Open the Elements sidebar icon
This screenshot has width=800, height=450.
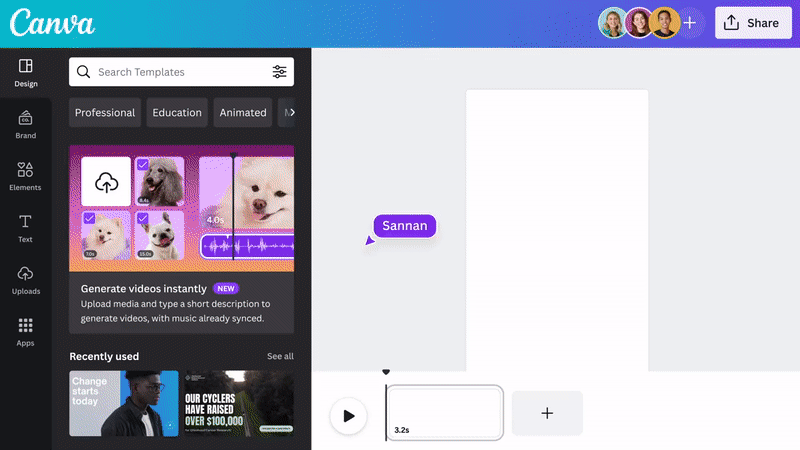[26, 176]
